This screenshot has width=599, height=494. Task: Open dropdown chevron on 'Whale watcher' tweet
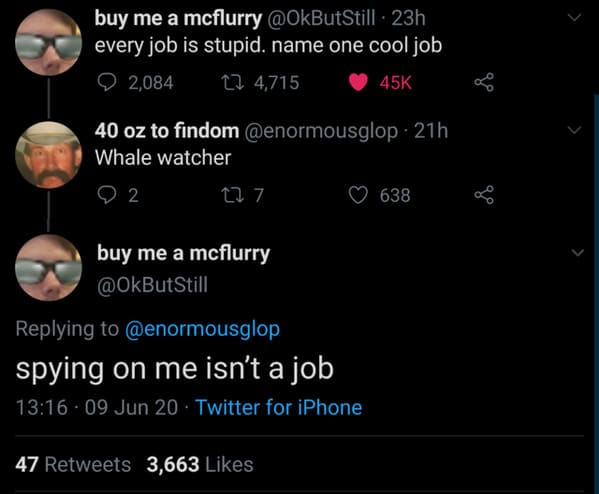(x=574, y=130)
